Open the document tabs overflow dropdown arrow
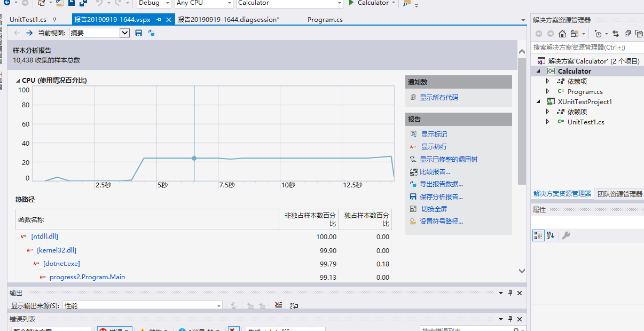The height and width of the screenshot is (331, 644). click(x=523, y=20)
